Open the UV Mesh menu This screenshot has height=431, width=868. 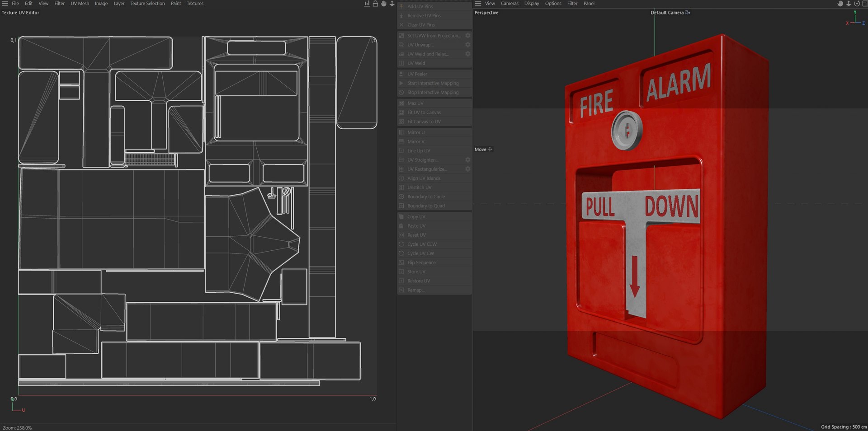(80, 4)
